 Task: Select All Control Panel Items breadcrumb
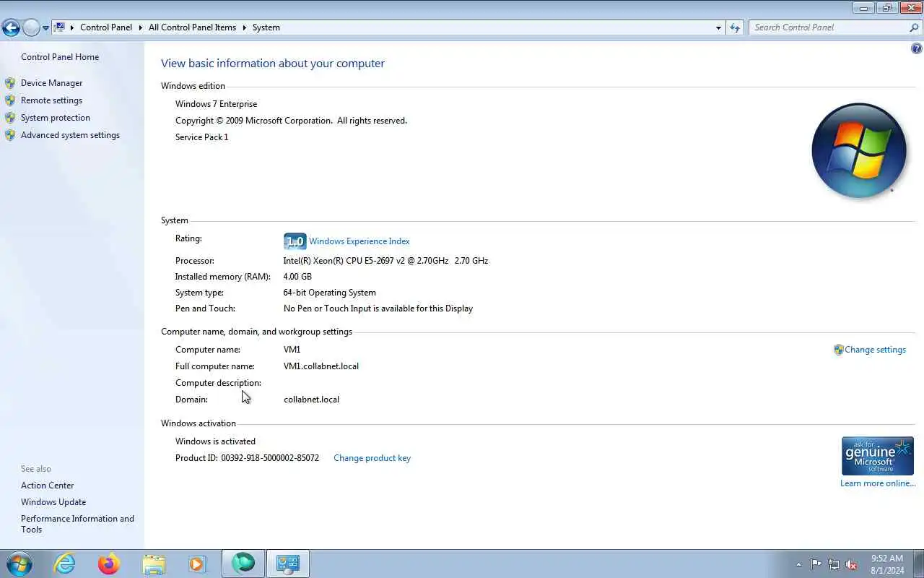click(x=192, y=27)
